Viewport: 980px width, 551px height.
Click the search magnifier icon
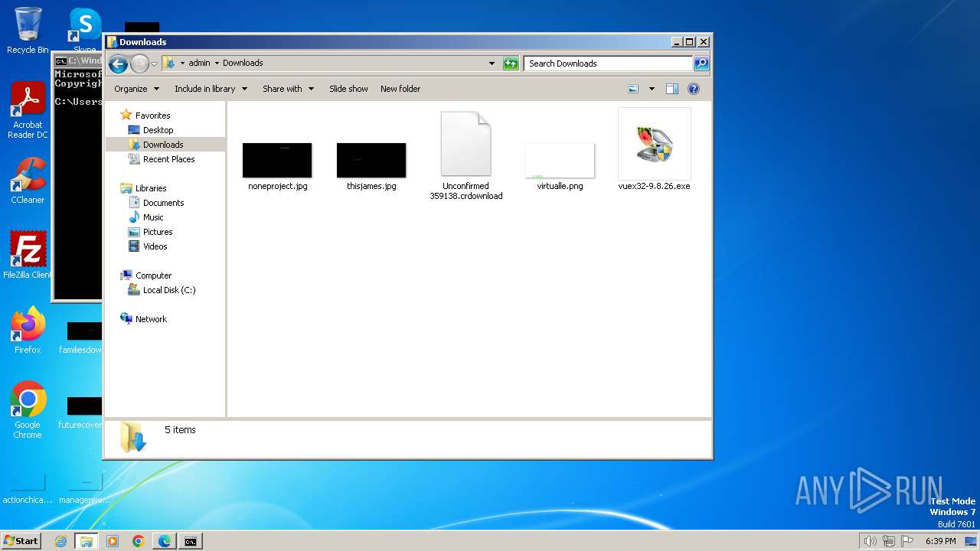click(x=701, y=64)
